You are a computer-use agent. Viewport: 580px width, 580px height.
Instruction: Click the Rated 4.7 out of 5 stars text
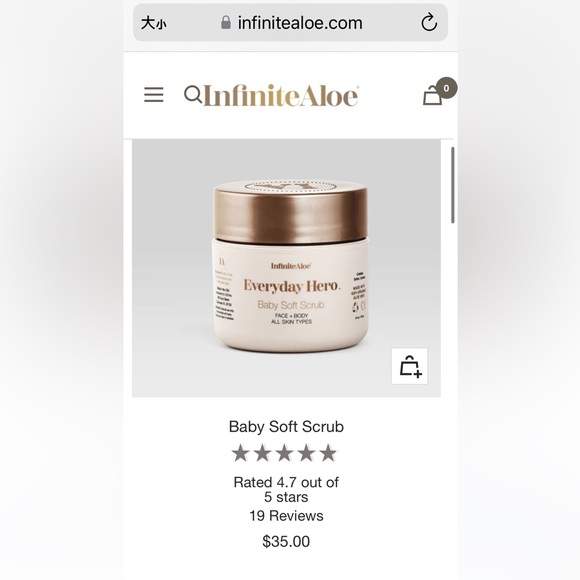(286, 490)
